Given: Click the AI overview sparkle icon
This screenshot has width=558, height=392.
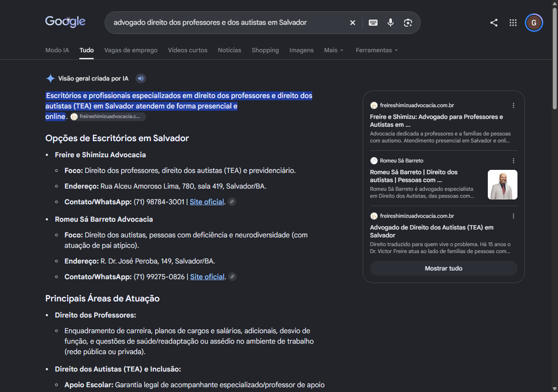Looking at the screenshot, I should coord(51,78).
